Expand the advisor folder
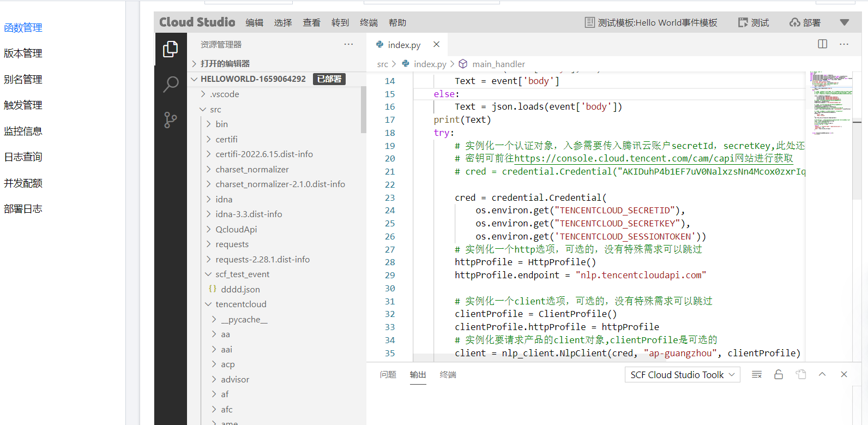 (x=214, y=379)
